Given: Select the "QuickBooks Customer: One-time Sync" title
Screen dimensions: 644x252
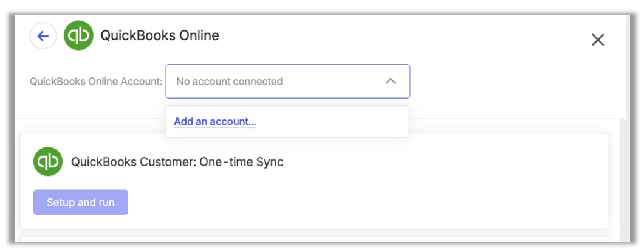Looking at the screenshot, I should coord(177,162).
